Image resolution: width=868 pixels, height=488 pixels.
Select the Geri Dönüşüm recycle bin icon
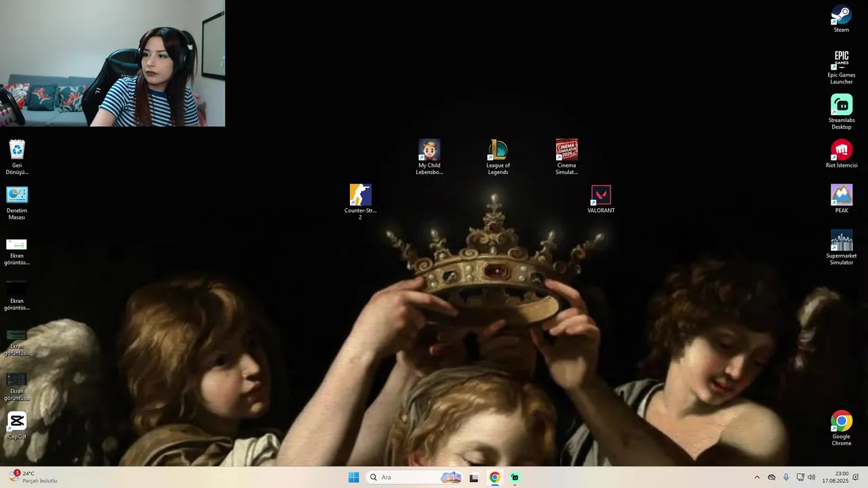[x=17, y=157]
